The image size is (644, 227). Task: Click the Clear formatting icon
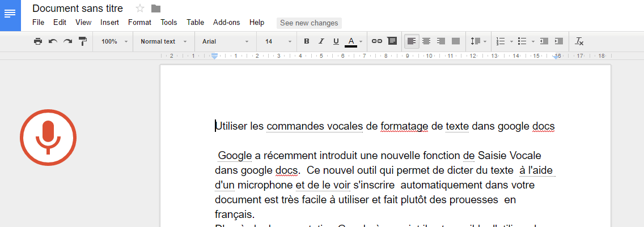(x=579, y=41)
